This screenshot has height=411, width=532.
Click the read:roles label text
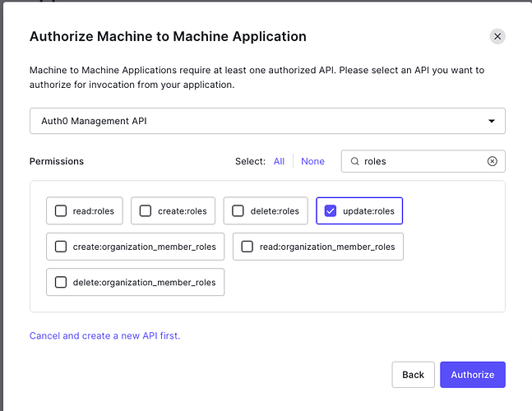click(x=94, y=211)
